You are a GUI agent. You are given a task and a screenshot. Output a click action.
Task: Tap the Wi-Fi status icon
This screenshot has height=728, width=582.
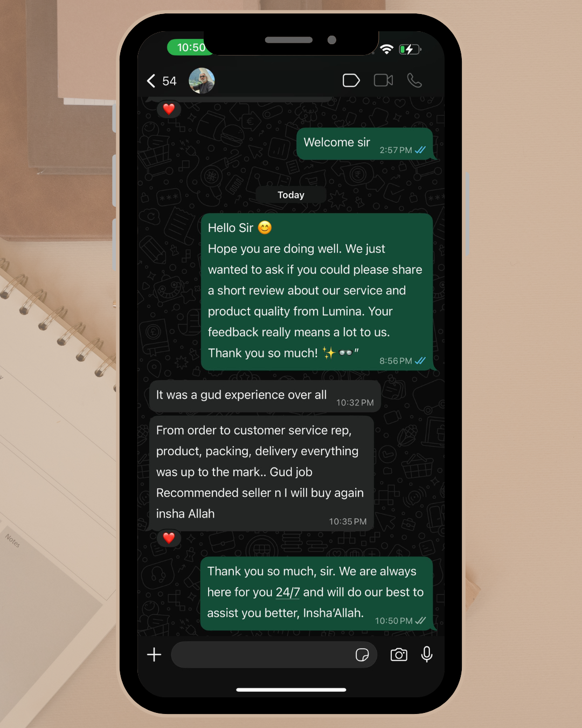tap(386, 49)
